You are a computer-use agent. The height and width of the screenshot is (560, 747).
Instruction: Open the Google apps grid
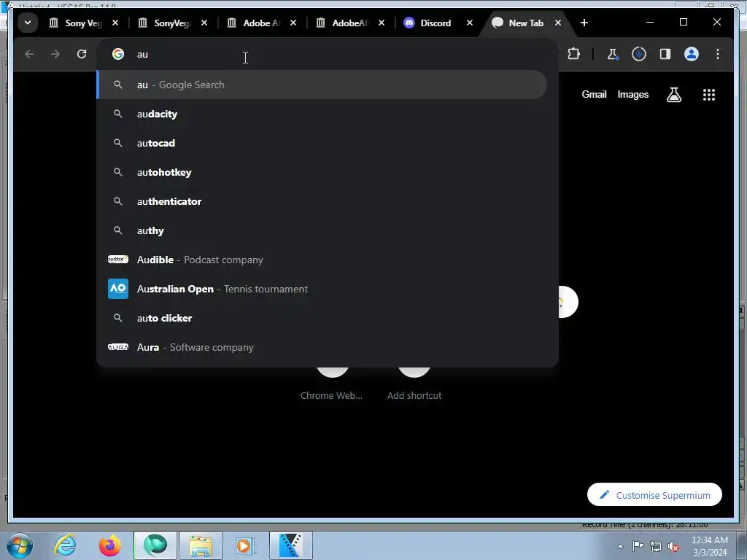pos(709,95)
